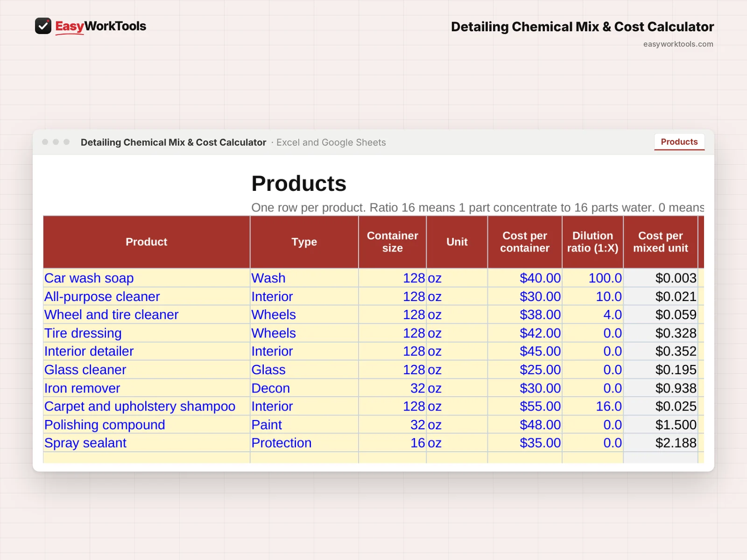This screenshot has width=747, height=560.
Task: Click the $40.00 cost per container
Action: point(525,278)
